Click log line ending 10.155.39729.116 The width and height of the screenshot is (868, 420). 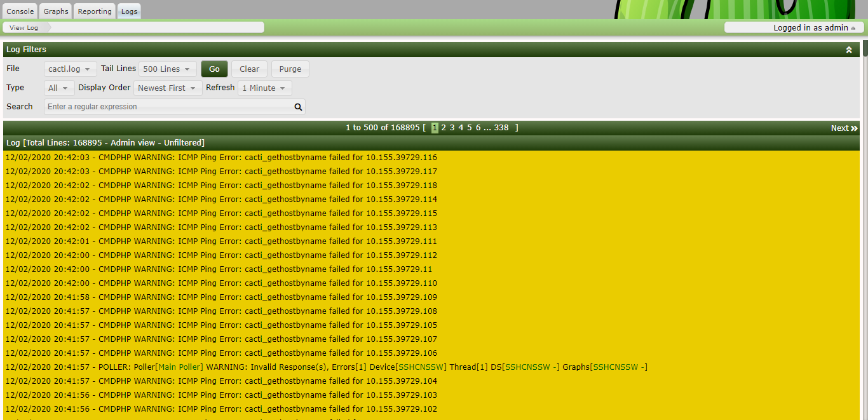(x=221, y=158)
